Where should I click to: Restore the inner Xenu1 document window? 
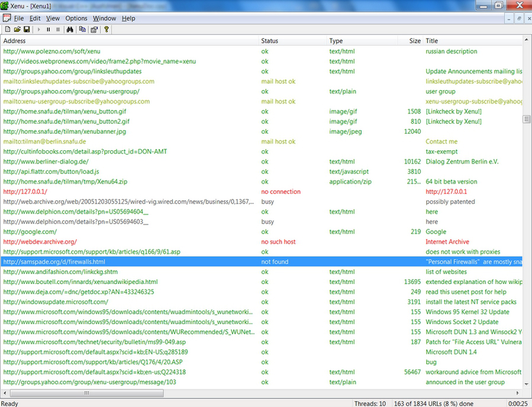tap(519, 19)
